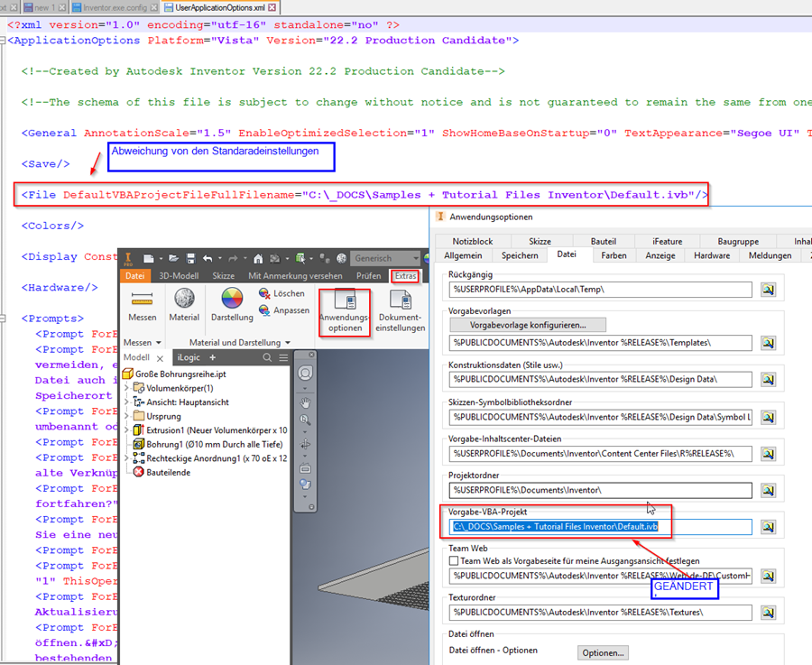This screenshot has height=665, width=812.
Task: Click the Optionen... button under Datei öffnen
Action: [x=604, y=653]
